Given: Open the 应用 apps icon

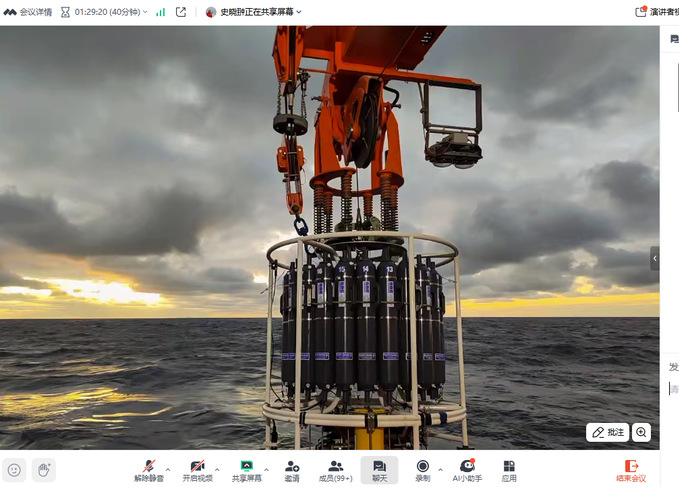Looking at the screenshot, I should [509, 469].
